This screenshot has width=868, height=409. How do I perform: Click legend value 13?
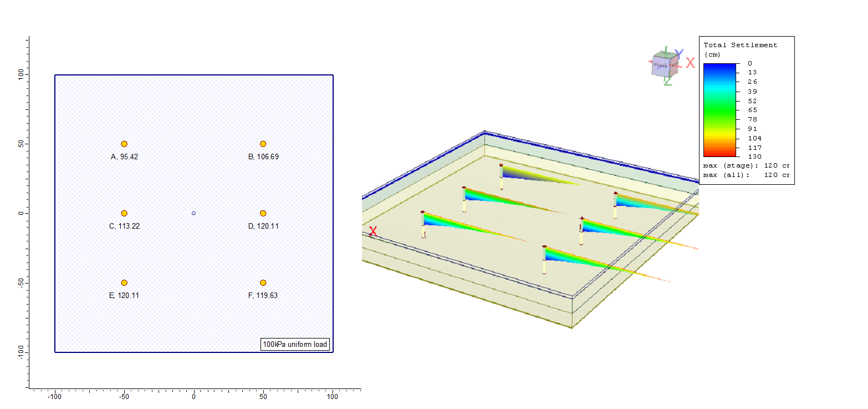tap(752, 72)
